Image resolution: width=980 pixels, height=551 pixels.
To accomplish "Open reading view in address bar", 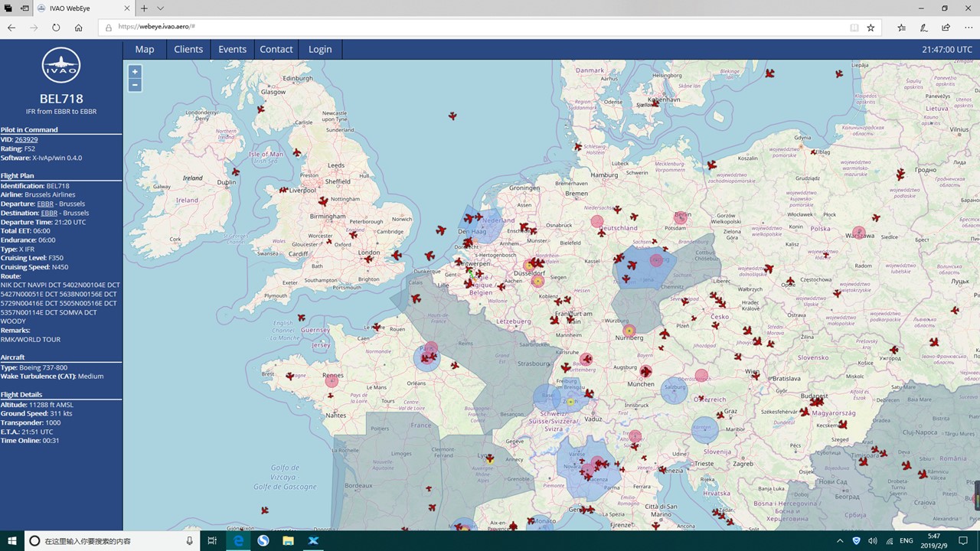I will click(x=854, y=28).
